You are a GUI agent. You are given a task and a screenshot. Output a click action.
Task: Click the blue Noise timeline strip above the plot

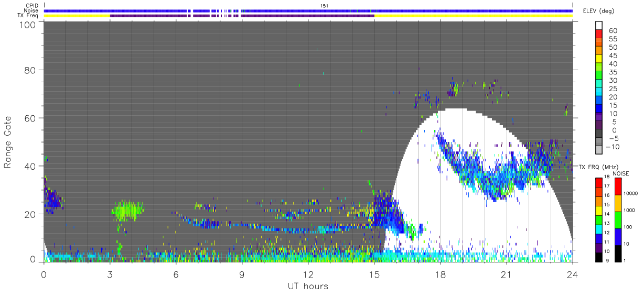click(308, 10)
